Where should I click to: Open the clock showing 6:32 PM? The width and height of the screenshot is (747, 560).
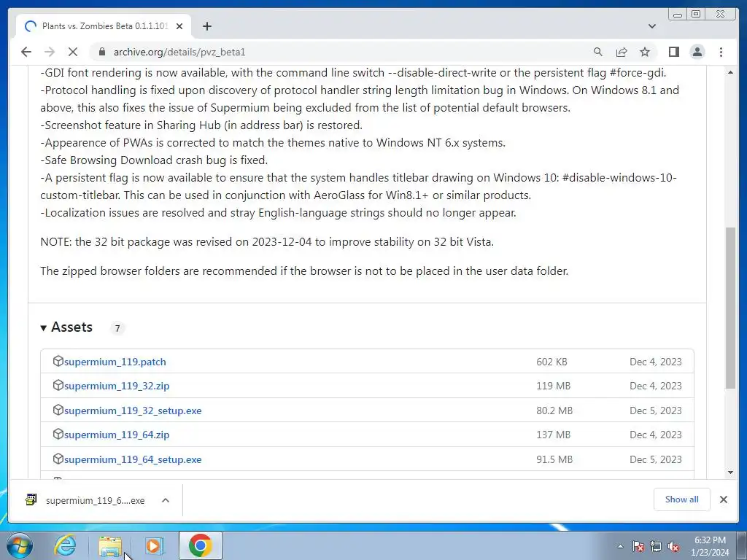(710, 546)
